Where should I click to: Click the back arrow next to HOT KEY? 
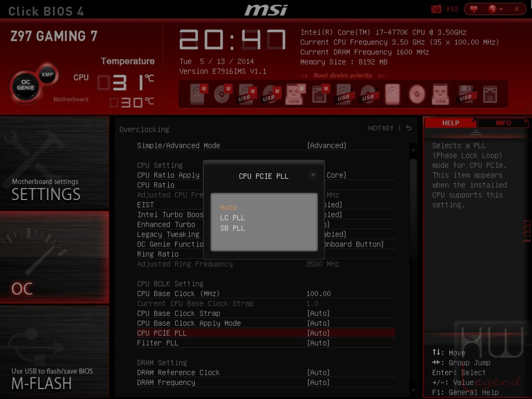point(409,128)
